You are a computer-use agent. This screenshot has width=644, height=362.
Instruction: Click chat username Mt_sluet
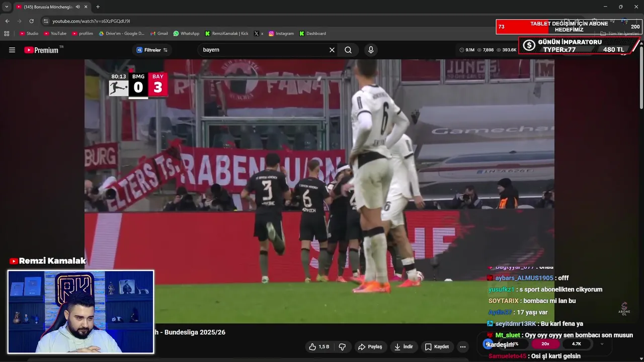point(508,335)
